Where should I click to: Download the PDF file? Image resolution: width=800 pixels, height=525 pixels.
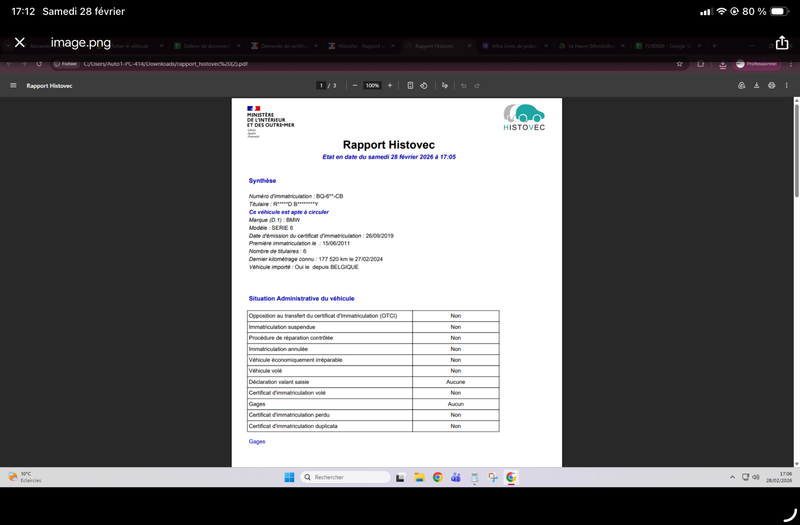coord(757,86)
